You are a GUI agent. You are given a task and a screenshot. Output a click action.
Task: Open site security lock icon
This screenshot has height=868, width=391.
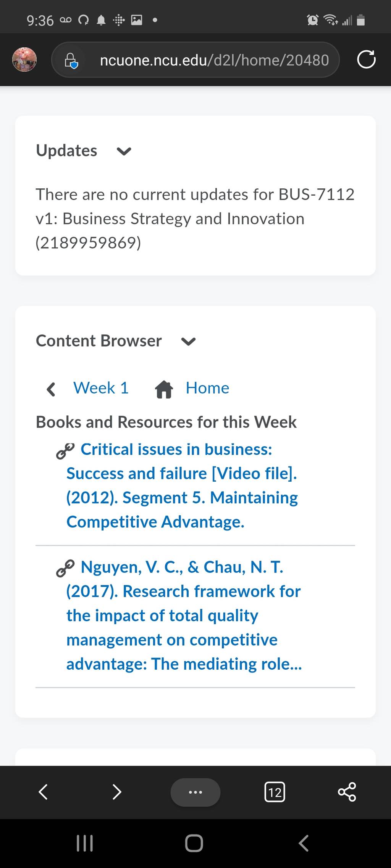(x=71, y=60)
